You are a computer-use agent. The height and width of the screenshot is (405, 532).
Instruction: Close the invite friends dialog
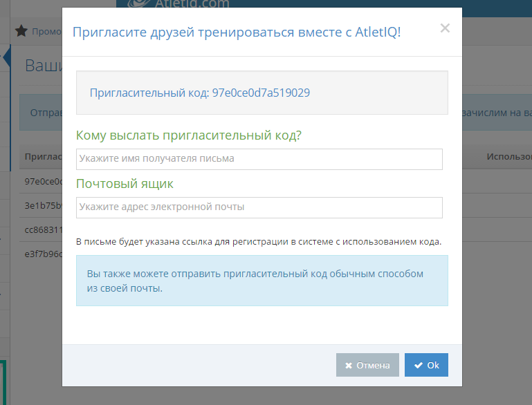pos(445,28)
